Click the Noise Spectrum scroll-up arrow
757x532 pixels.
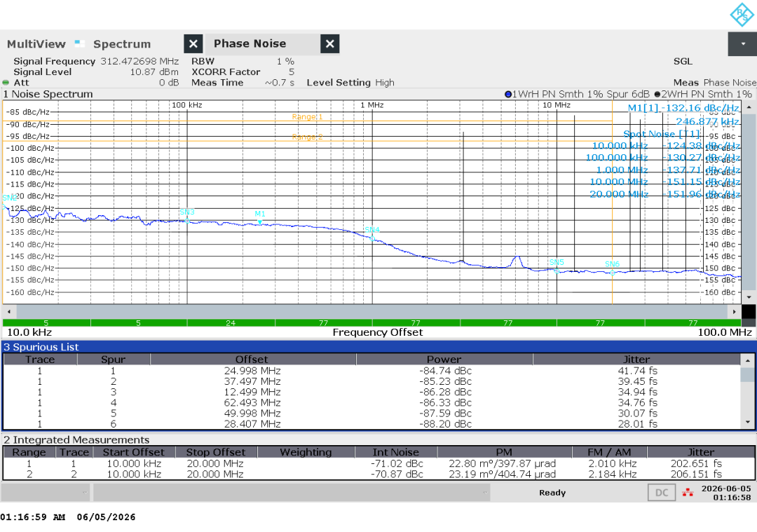coord(749,107)
